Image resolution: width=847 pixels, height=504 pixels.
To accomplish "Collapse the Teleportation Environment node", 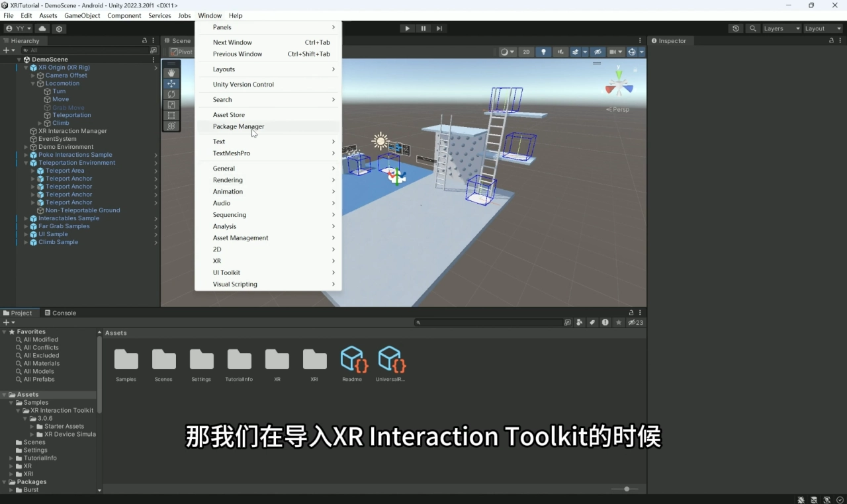I will click(x=26, y=163).
